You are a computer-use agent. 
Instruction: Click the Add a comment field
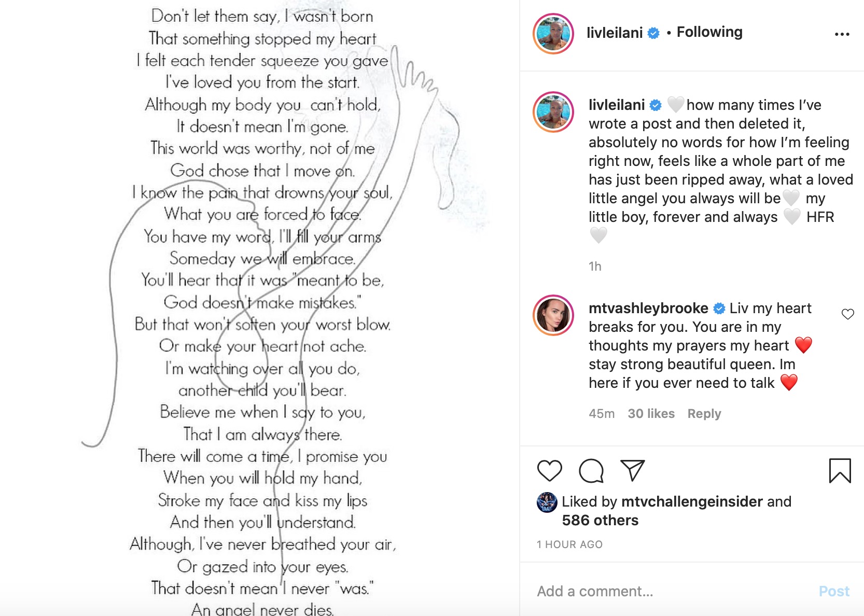pos(669,591)
